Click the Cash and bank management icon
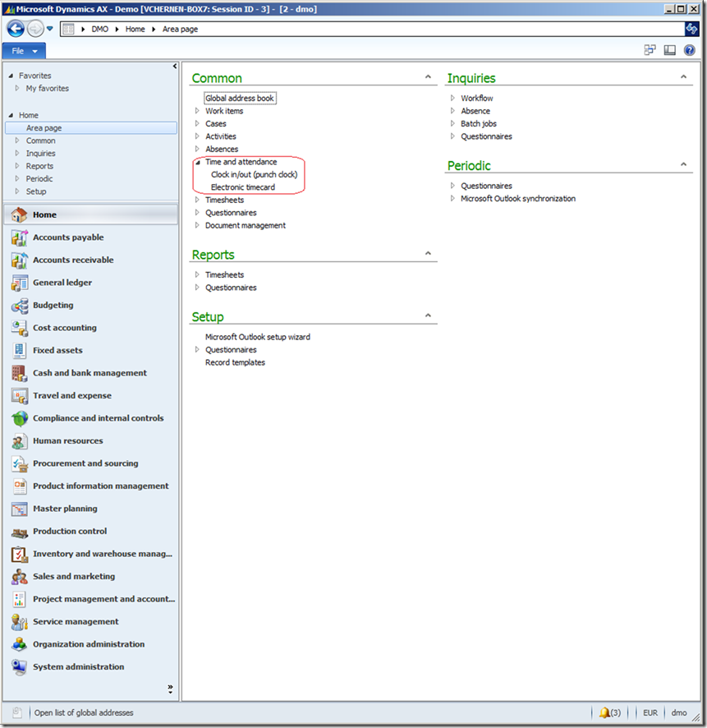 20,373
